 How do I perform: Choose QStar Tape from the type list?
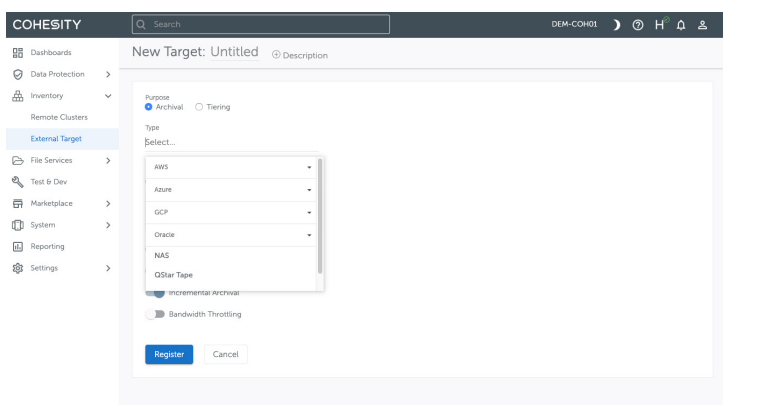(231, 275)
